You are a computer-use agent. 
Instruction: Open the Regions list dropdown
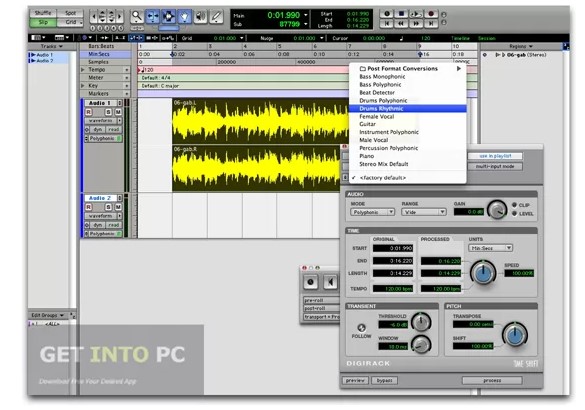coord(521,46)
